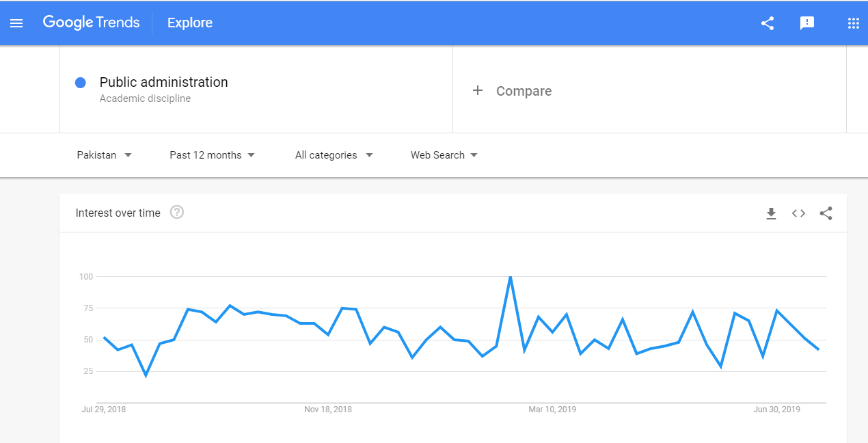The image size is (868, 443).
Task: Open the Google apps grid
Action: pyautogui.click(x=853, y=23)
